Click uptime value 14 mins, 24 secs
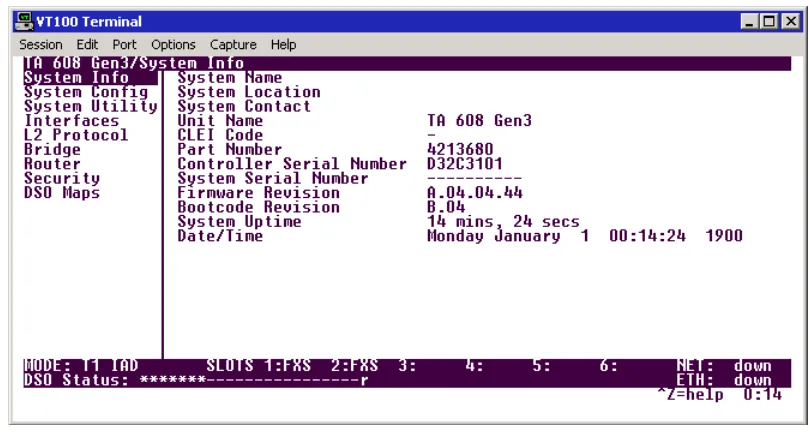This screenshot has width=810, height=438. coord(504,222)
